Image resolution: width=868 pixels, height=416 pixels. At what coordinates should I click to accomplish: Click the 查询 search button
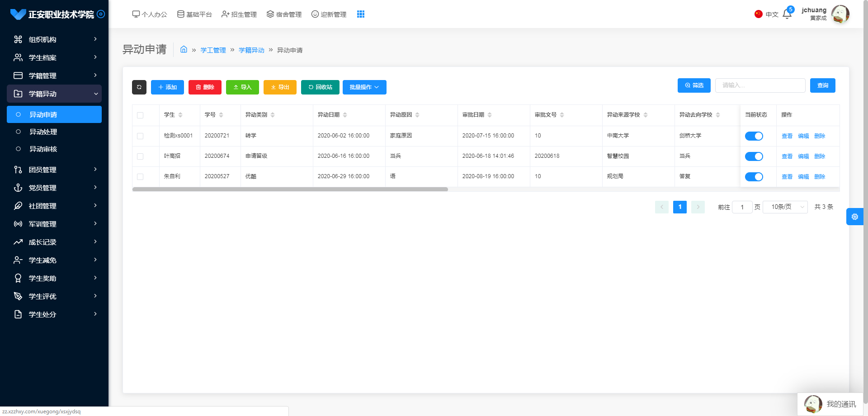(x=823, y=85)
